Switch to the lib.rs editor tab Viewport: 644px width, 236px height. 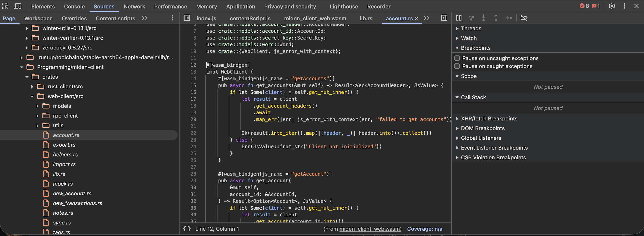pyautogui.click(x=366, y=19)
